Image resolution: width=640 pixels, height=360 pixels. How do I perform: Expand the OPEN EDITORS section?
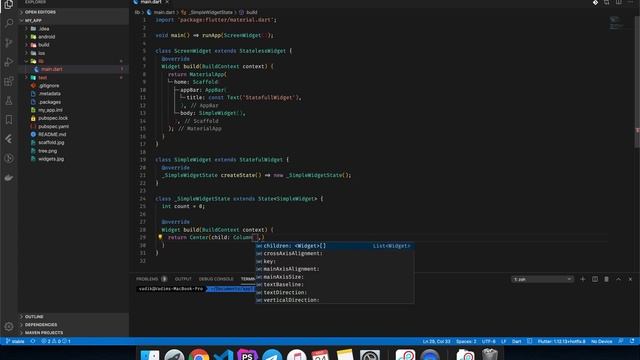[x=73, y=12]
